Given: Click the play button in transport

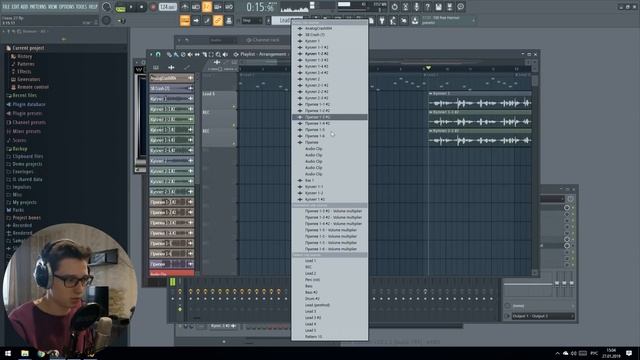Looking at the screenshot, I should pyautogui.click(x=131, y=7).
